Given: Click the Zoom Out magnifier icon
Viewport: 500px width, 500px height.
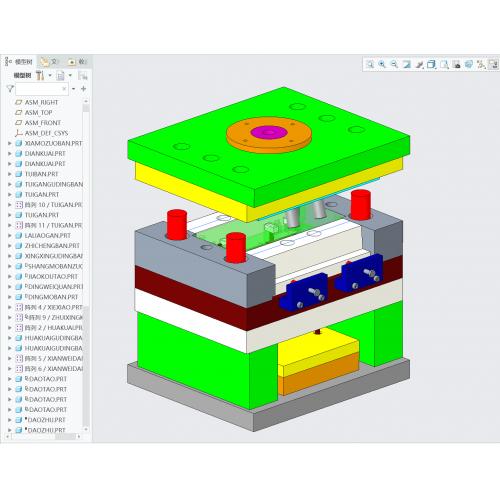Looking at the screenshot, I should tap(394, 64).
